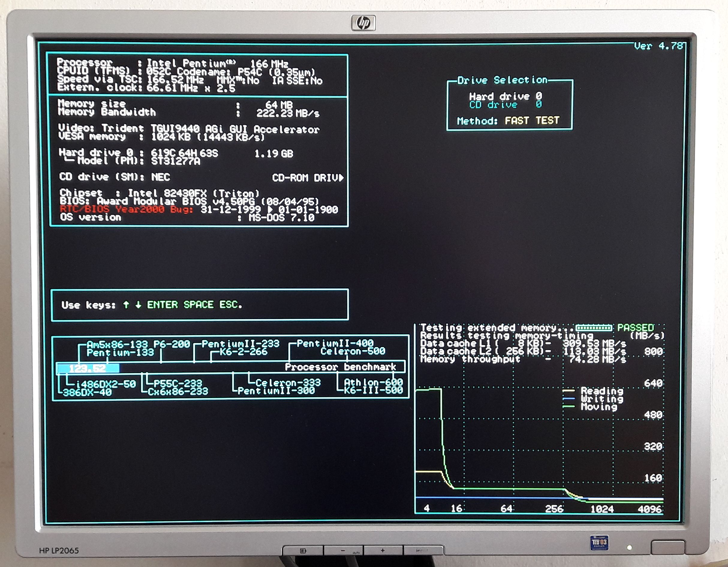Click 'Intel Pentium' processor name
The width and height of the screenshot is (728, 567).
click(191, 63)
